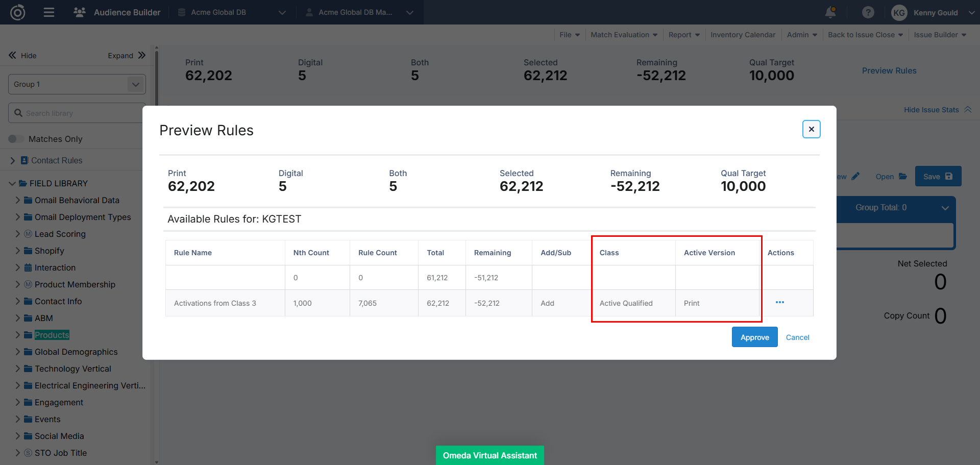Open the hamburger navigation menu

point(49,12)
